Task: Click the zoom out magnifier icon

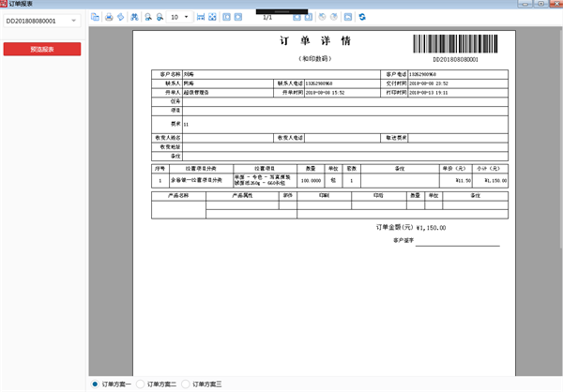Action: coord(160,17)
